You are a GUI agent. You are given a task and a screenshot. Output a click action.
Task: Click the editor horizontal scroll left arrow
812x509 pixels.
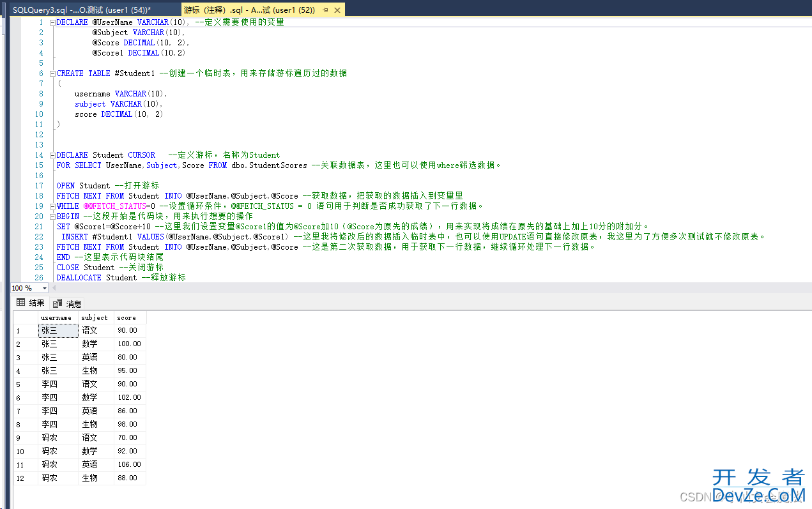pos(56,288)
